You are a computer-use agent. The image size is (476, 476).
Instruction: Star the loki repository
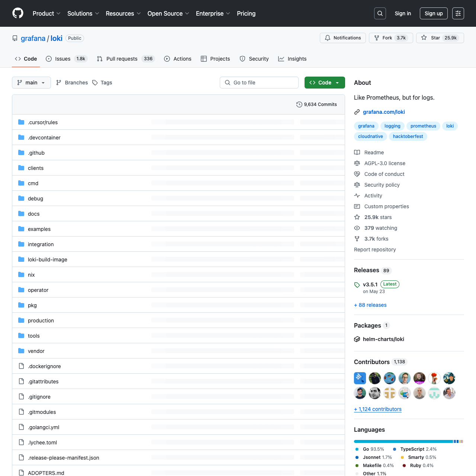pyautogui.click(x=440, y=38)
